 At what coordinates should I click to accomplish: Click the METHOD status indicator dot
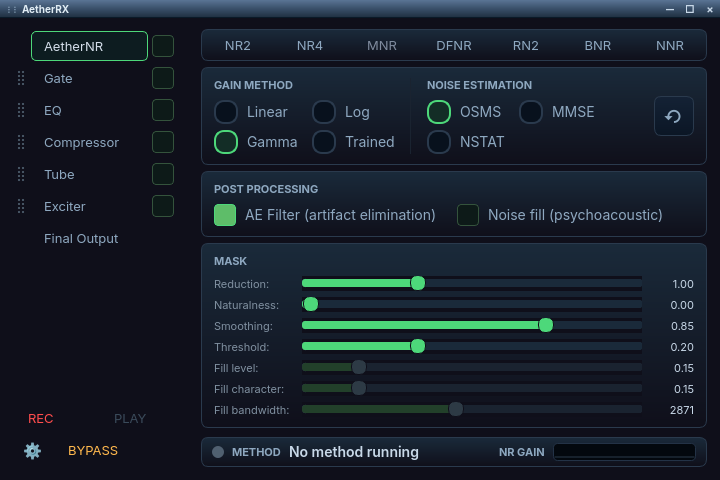coord(218,452)
